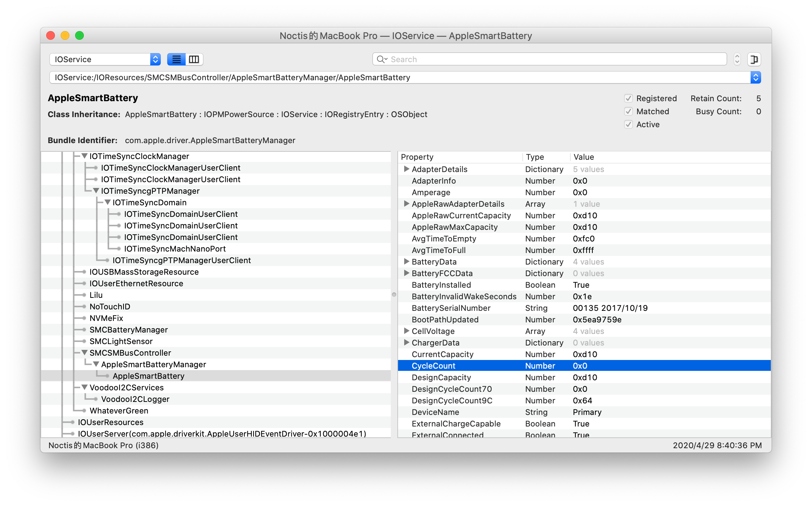
Task: Select SMCBatteryManager in the service tree
Action: point(129,330)
